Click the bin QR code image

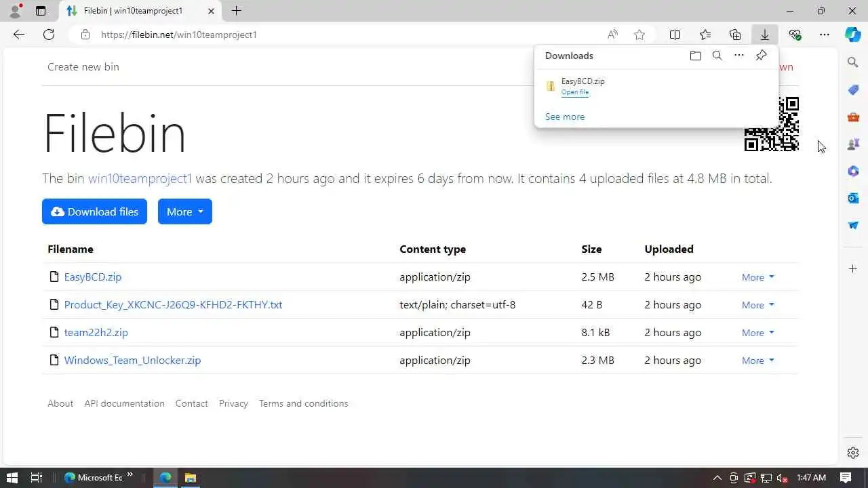click(772, 124)
